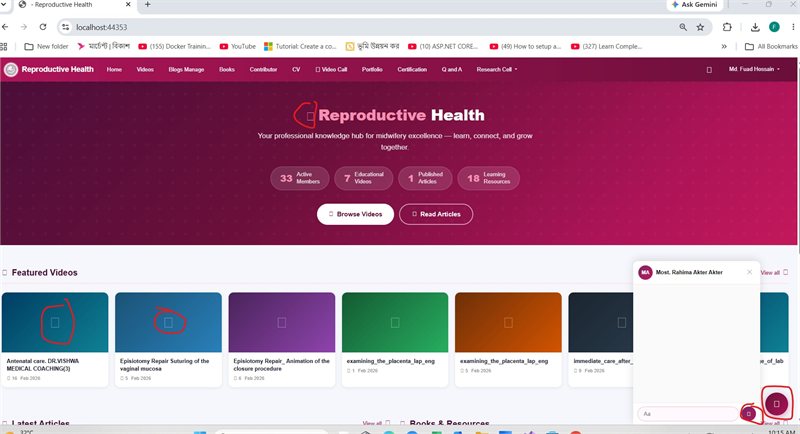The width and height of the screenshot is (800, 434).
Task: Click the Chrome profile avatar
Action: click(774, 27)
